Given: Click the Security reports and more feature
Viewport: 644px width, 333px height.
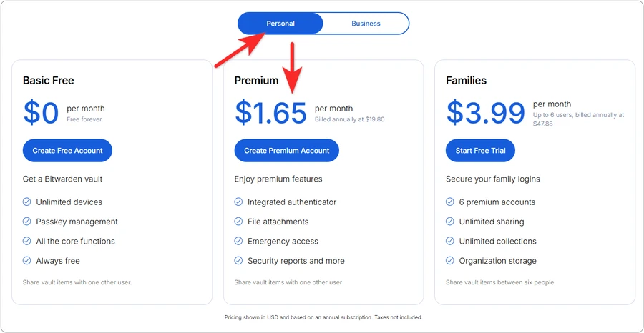Looking at the screenshot, I should pyautogui.click(x=296, y=261).
